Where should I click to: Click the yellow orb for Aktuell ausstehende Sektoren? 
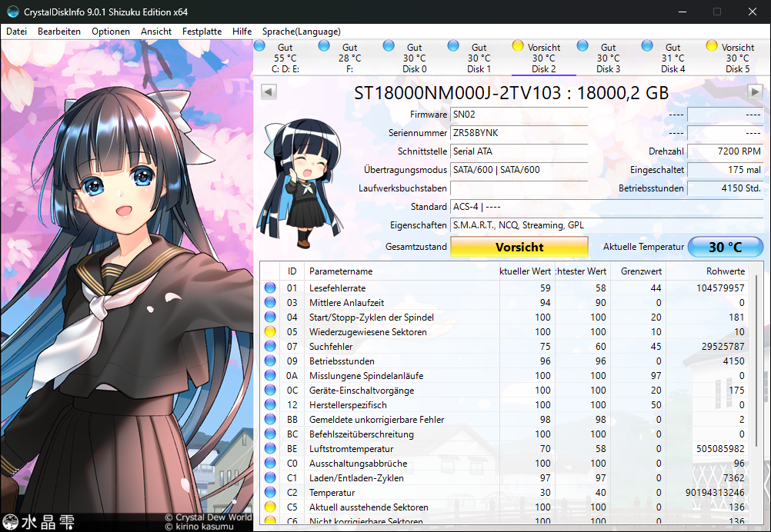(270, 507)
